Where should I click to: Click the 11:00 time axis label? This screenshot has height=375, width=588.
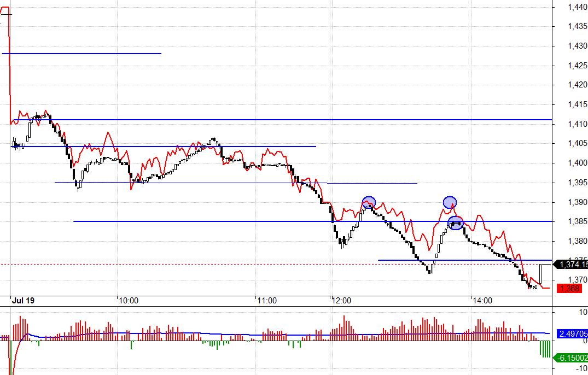coord(266,301)
